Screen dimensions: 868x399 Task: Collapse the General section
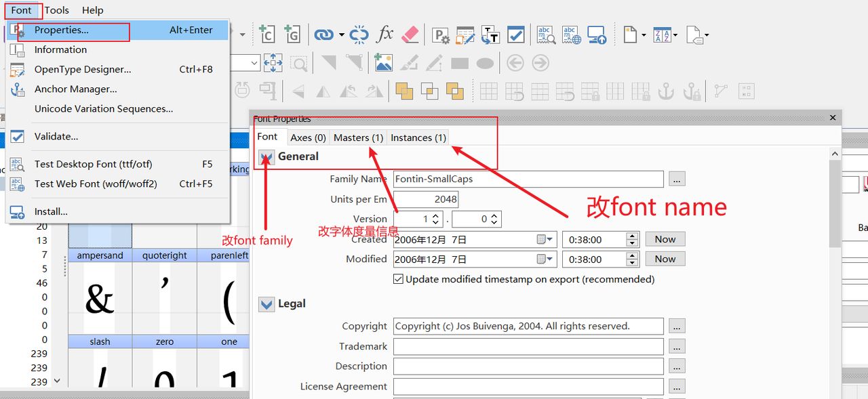pos(267,157)
